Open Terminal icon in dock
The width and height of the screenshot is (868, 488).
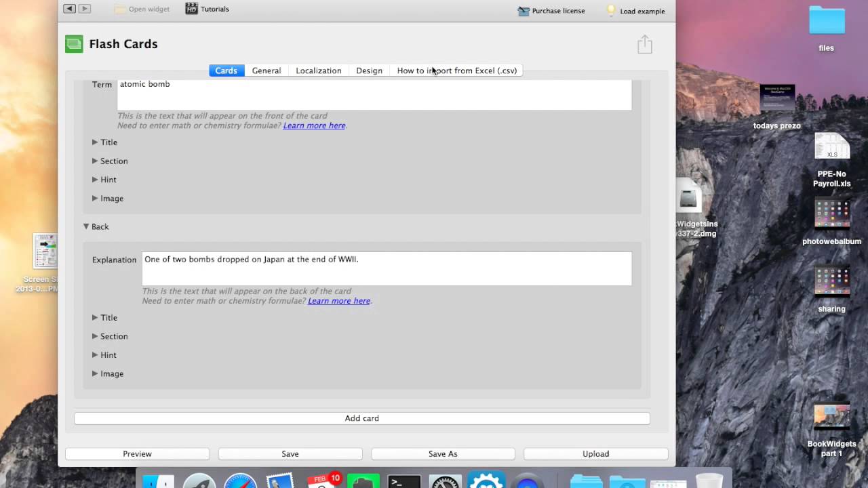click(x=404, y=480)
